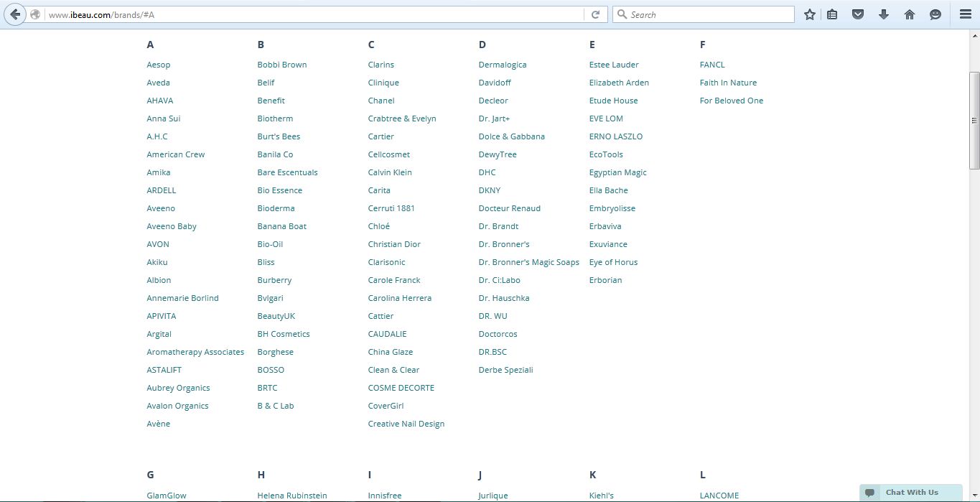Click the LANCOME brand link
The image size is (980, 502).
(x=719, y=496)
